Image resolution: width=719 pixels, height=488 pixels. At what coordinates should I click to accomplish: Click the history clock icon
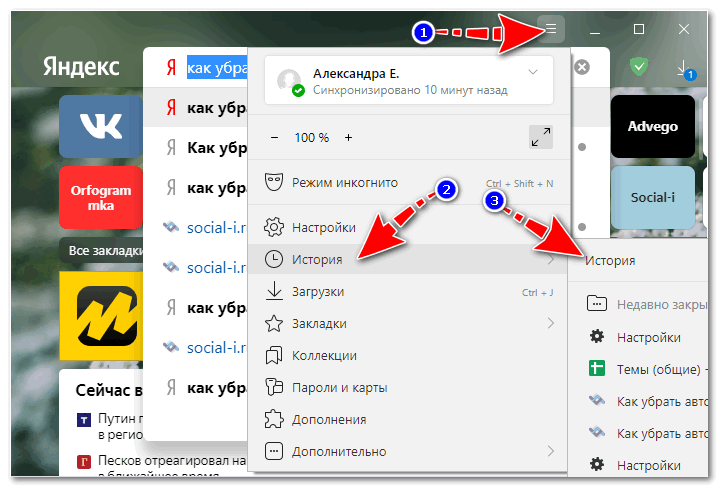coord(274,260)
